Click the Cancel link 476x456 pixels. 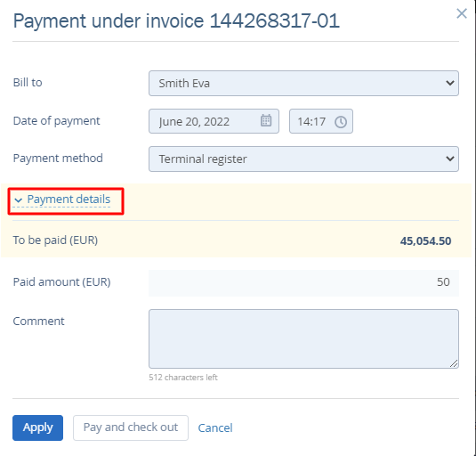215,427
